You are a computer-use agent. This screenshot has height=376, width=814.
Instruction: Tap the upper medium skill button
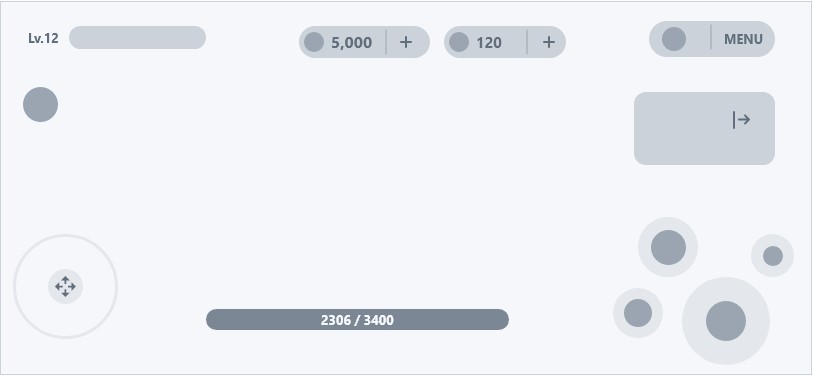point(668,247)
